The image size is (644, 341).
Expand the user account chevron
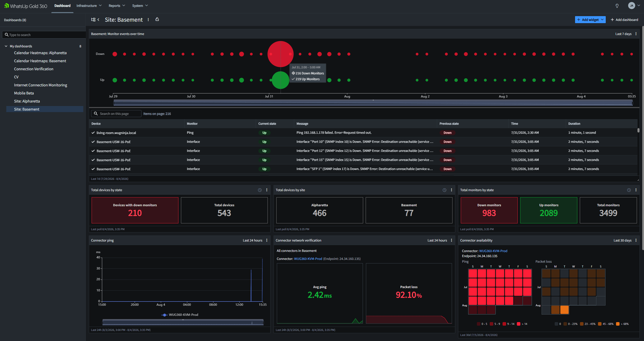tap(639, 6)
